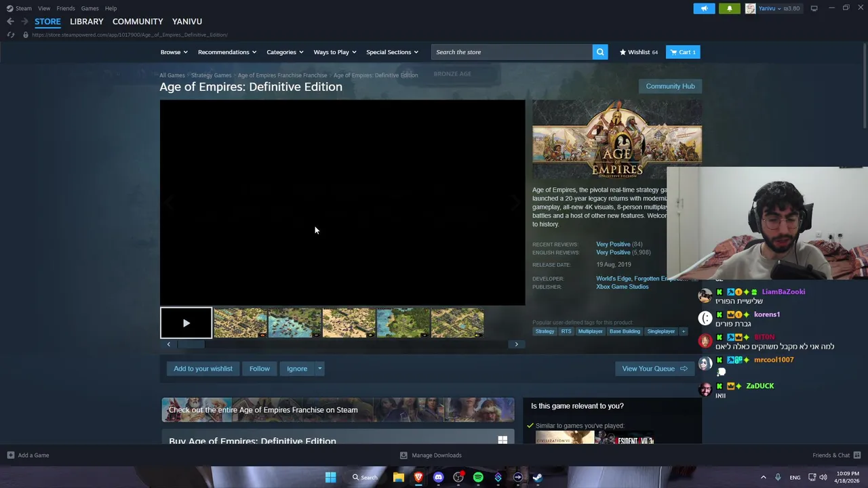Switch to Big Picture mode icon

pyautogui.click(x=814, y=8)
